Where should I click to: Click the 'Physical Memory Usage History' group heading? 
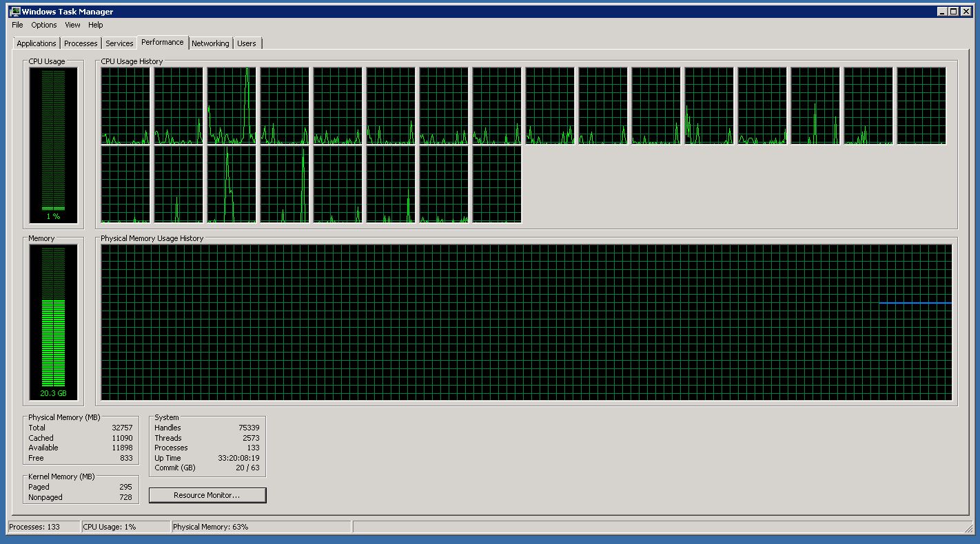pos(152,238)
